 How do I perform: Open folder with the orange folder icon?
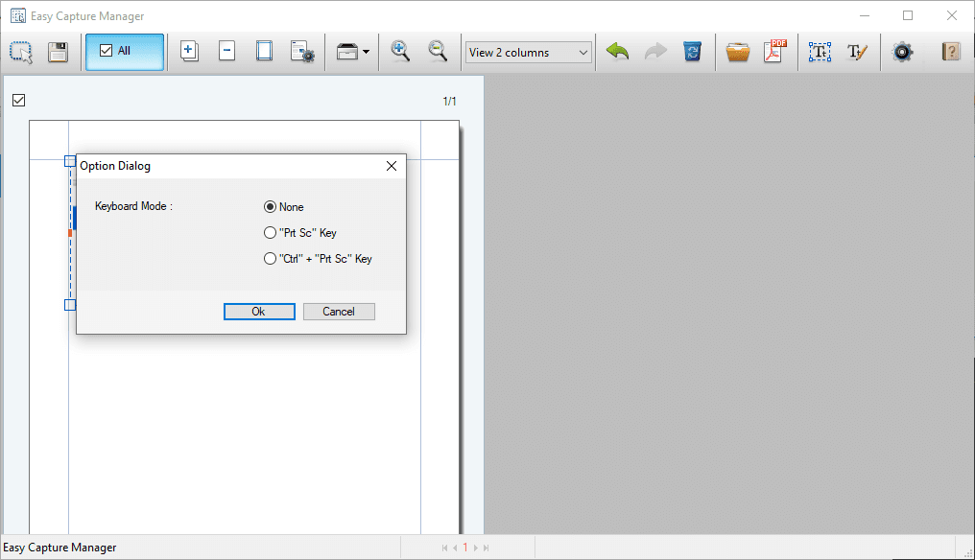(737, 52)
